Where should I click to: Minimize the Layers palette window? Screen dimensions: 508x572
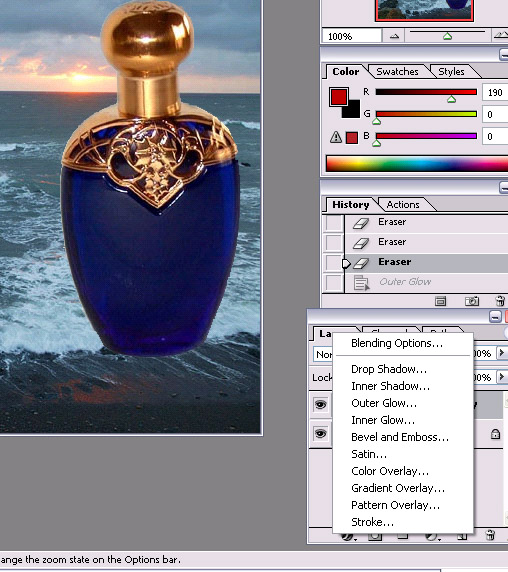(x=495, y=317)
